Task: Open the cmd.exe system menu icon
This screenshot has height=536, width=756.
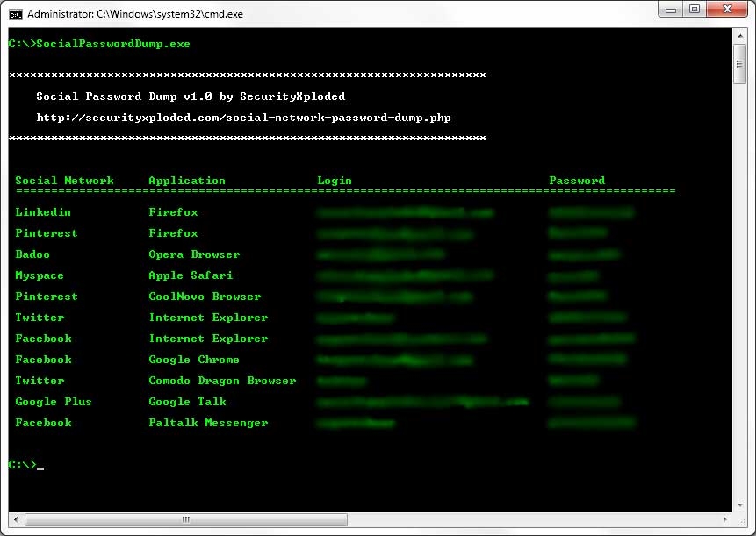Action: pos(16,14)
